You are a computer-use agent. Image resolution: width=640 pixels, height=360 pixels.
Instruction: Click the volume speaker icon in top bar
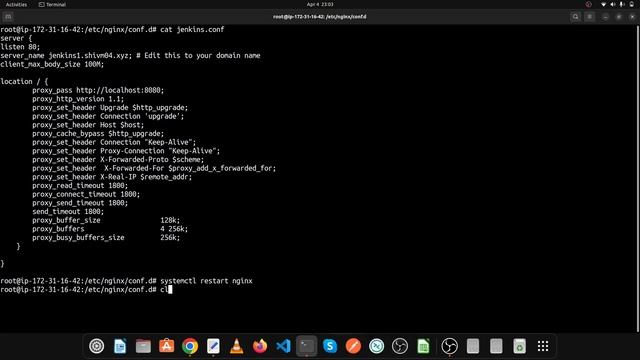[613, 4]
